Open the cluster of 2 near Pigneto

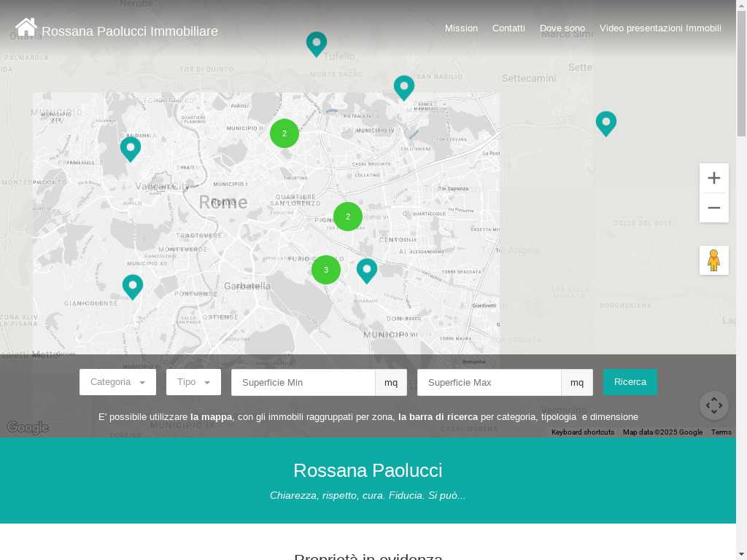coord(348,217)
